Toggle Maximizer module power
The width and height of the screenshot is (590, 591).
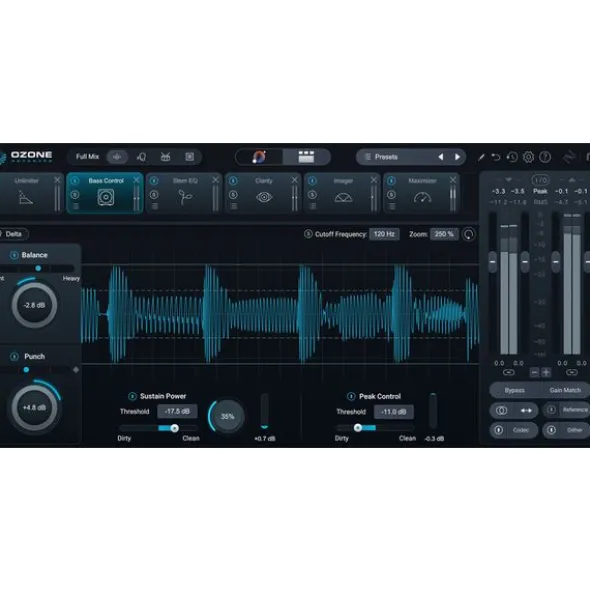[x=391, y=181]
